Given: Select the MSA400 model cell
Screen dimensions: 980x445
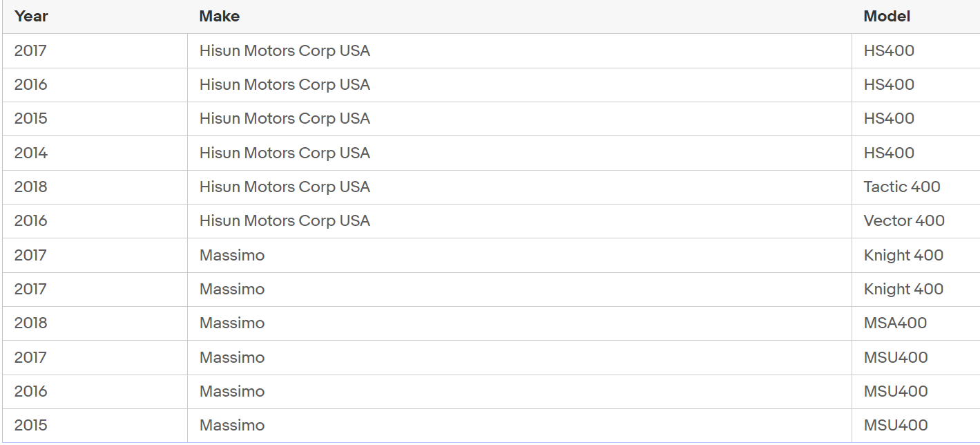Looking at the screenshot, I should click(895, 323).
